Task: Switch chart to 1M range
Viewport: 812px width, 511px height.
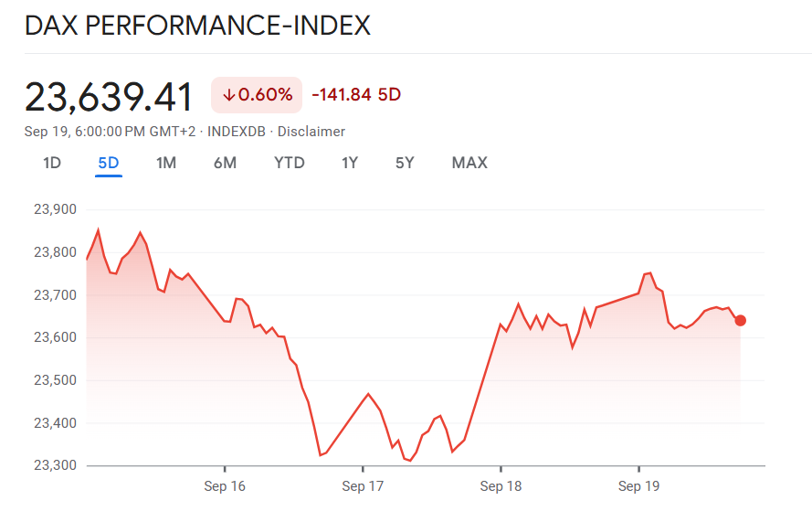Action: point(166,163)
